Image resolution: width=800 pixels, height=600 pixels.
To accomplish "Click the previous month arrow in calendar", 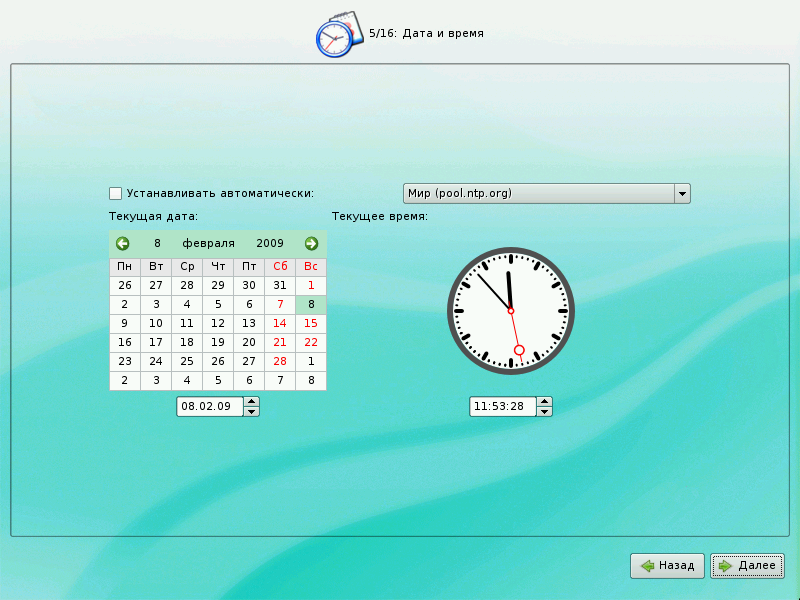I will 123,243.
